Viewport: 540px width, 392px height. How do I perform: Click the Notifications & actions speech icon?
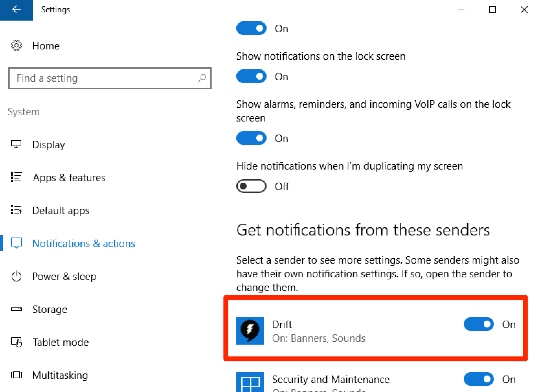(16, 243)
